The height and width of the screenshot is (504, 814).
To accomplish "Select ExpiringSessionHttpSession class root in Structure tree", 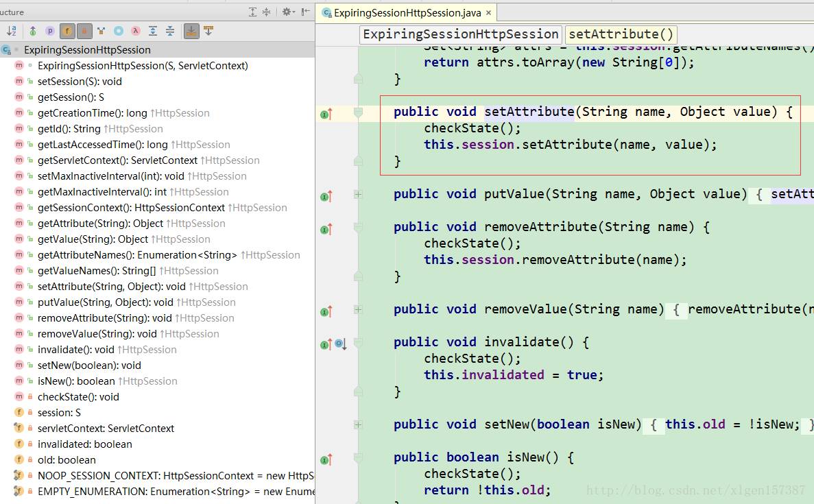I will tap(157, 50).
